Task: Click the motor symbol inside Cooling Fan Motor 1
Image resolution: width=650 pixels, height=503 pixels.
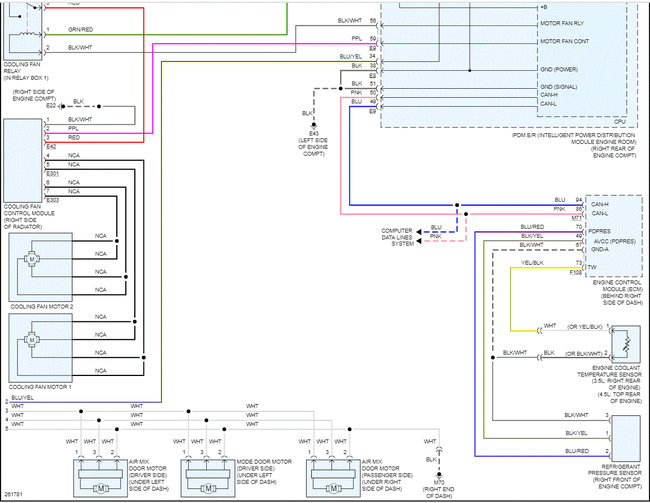Action: coord(32,340)
